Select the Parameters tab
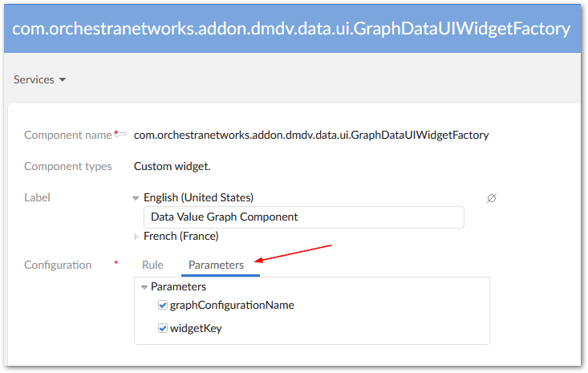 pyautogui.click(x=217, y=265)
